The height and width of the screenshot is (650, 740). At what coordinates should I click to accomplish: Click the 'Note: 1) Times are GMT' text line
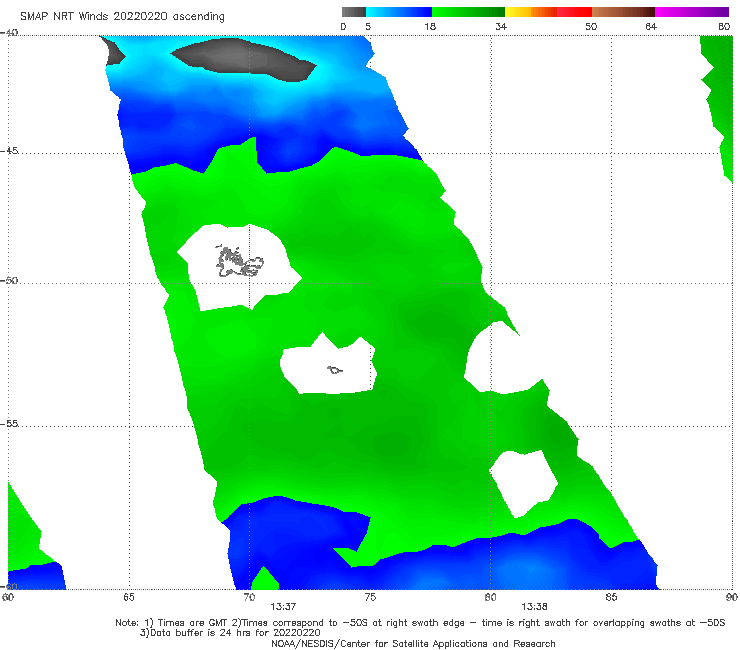click(420, 623)
